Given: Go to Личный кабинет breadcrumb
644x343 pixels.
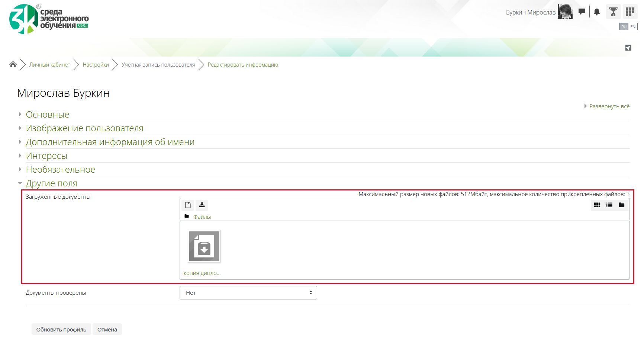Looking at the screenshot, I should click(49, 65).
